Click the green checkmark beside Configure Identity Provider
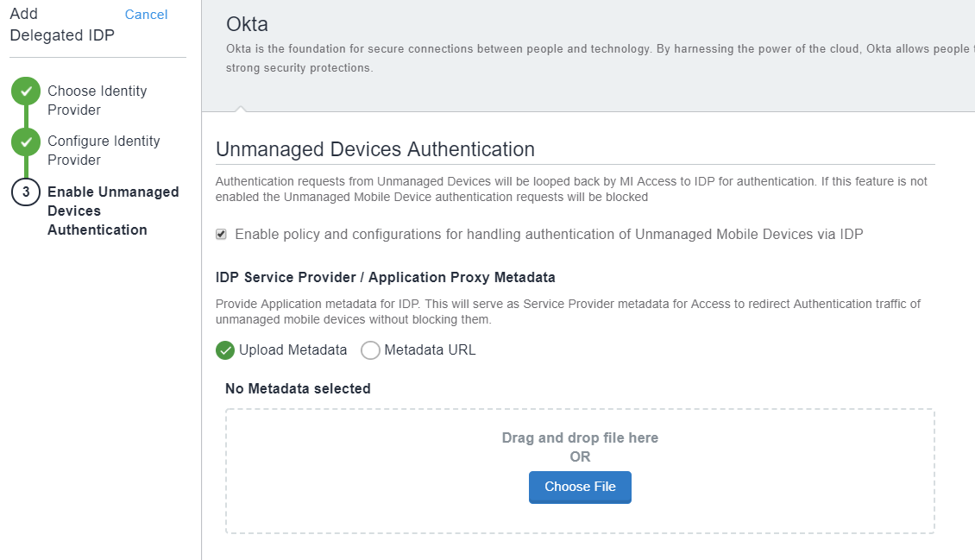 [x=26, y=142]
